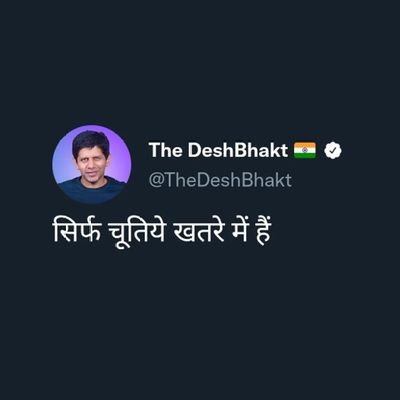Click the checkmark inside the verified badge
The height and width of the screenshot is (400, 400).
point(333,151)
